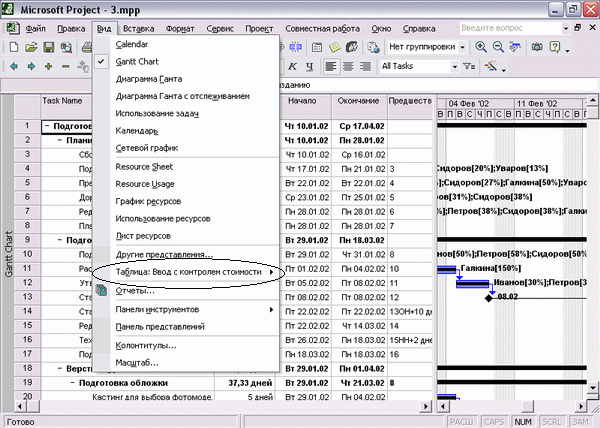
Task: Save project with the floppy disk icon
Action: tap(49, 47)
